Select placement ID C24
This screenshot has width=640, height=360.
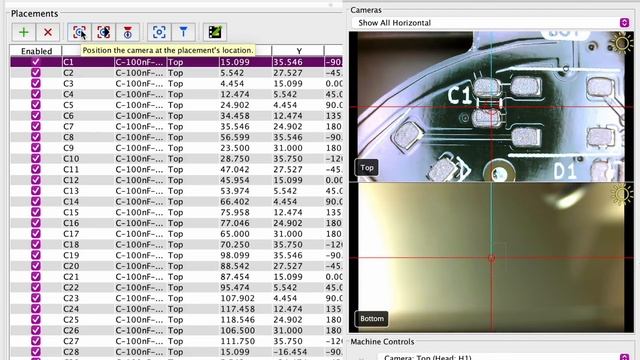point(71,309)
